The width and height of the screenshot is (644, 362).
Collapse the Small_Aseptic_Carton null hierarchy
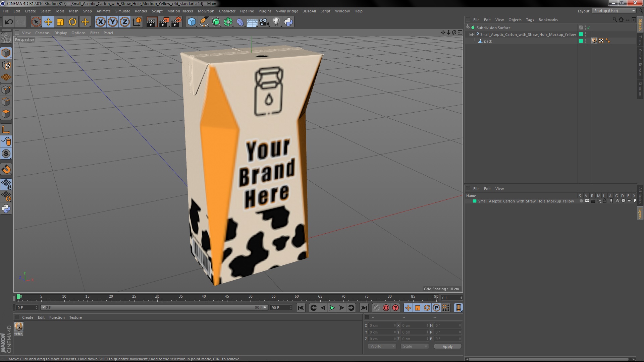click(x=471, y=34)
